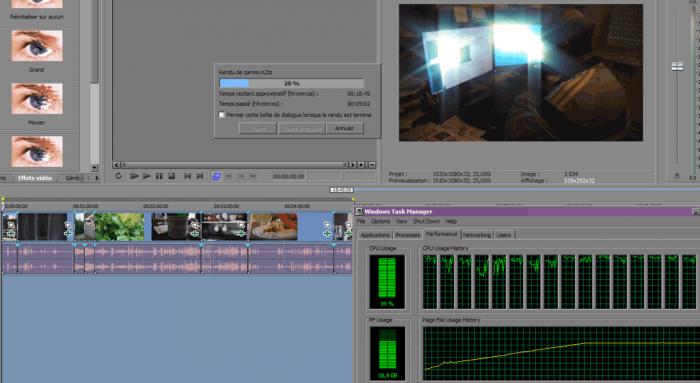
Task: Open the Options menu in Task Manager
Action: [380, 221]
